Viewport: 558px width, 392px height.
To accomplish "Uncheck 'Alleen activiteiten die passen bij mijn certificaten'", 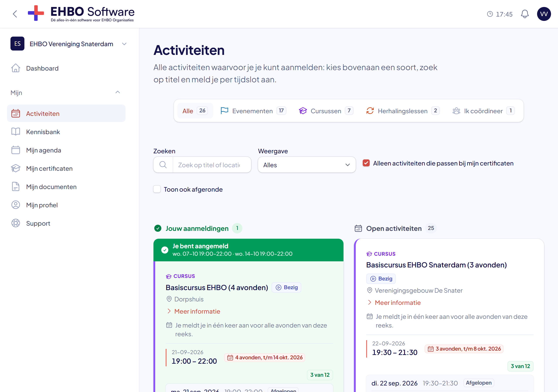I will pos(366,163).
